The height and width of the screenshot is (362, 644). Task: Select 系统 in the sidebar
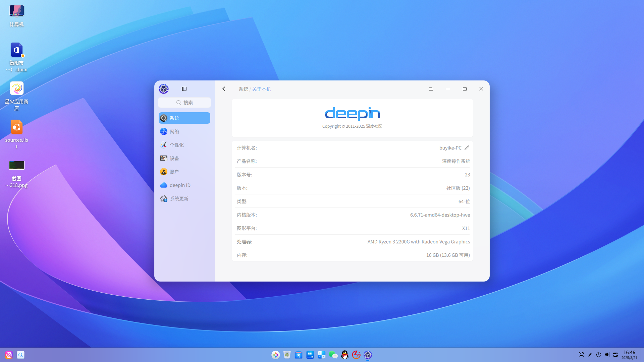point(184,118)
